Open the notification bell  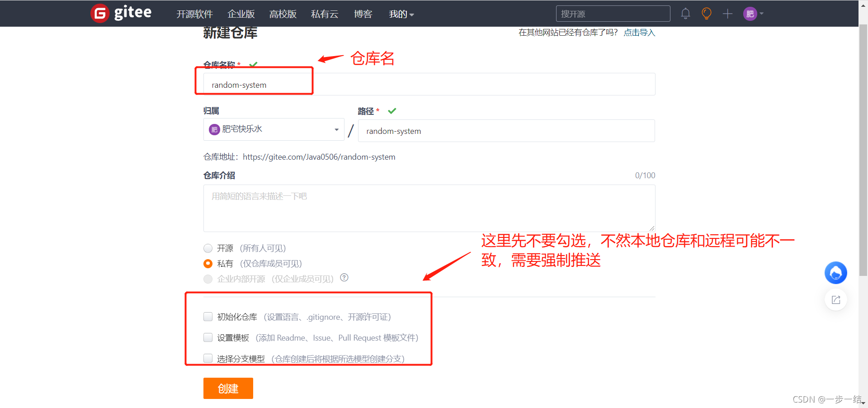[x=685, y=14]
